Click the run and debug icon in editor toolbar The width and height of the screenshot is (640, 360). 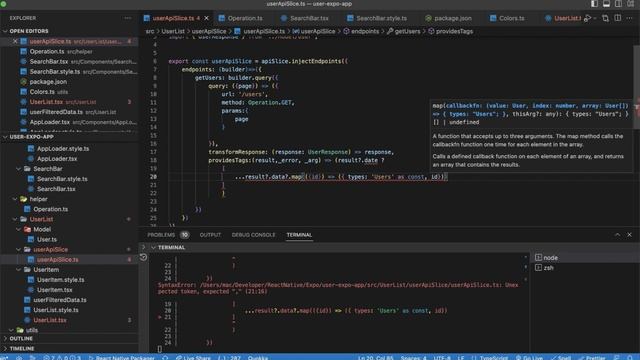click(x=588, y=18)
